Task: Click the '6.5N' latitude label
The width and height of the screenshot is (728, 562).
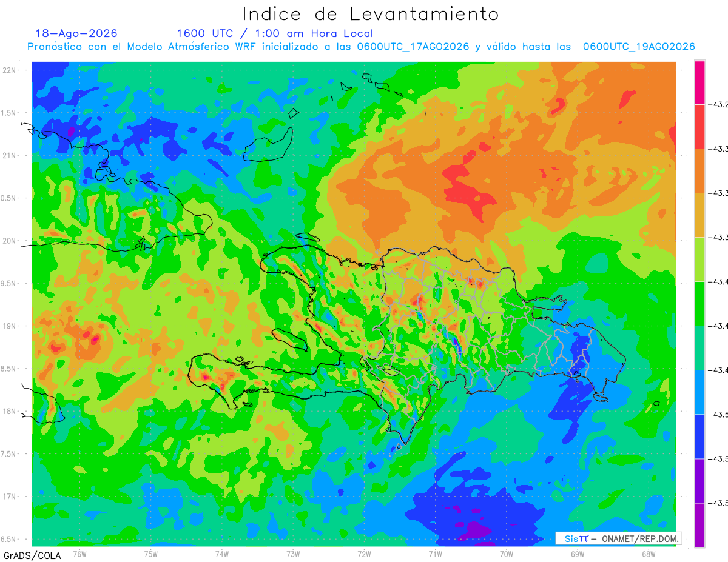Action: point(9,539)
